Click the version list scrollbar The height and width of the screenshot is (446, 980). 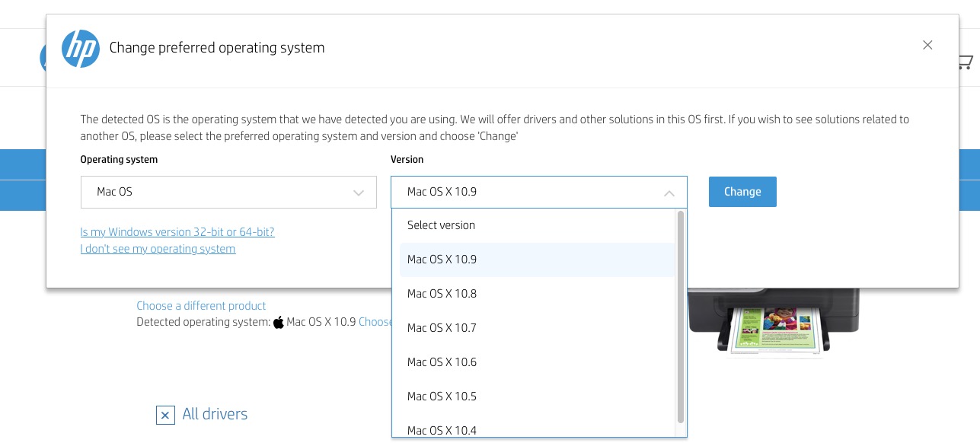(680, 316)
